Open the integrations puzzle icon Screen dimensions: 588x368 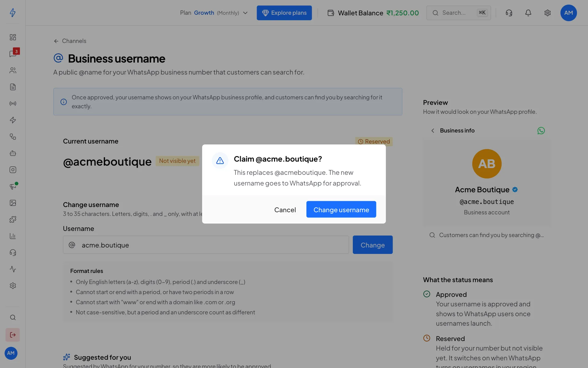click(x=13, y=219)
